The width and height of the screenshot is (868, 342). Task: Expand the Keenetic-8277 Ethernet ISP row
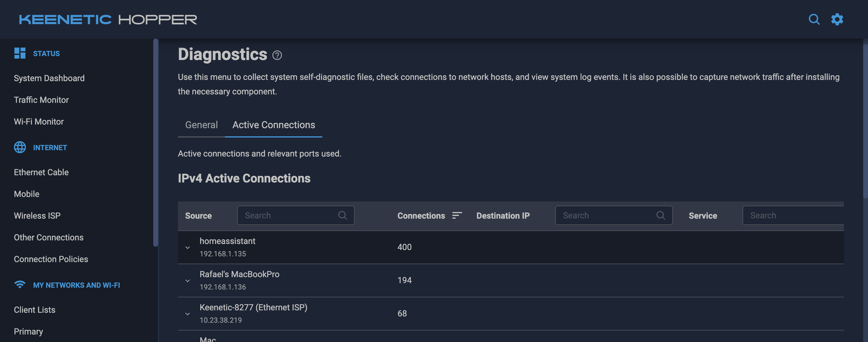tap(188, 314)
